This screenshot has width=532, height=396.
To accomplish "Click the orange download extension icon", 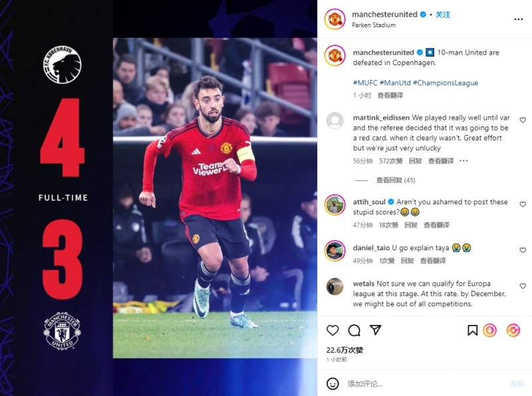I will [x=489, y=330].
